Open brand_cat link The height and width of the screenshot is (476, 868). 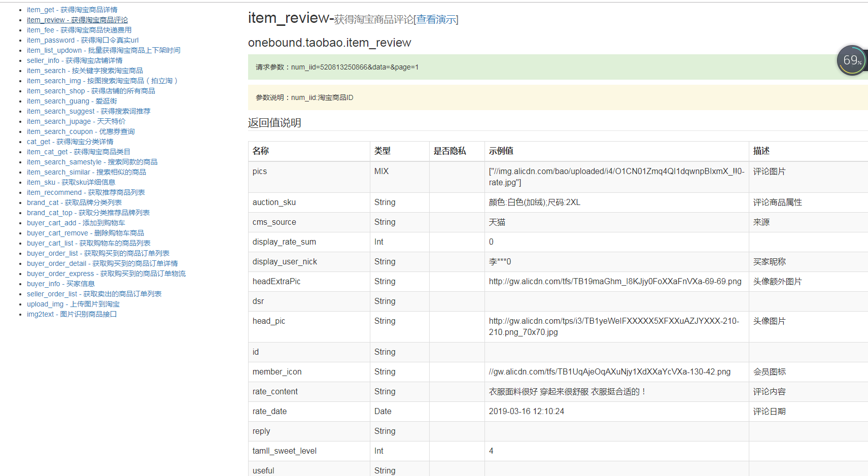(x=74, y=202)
